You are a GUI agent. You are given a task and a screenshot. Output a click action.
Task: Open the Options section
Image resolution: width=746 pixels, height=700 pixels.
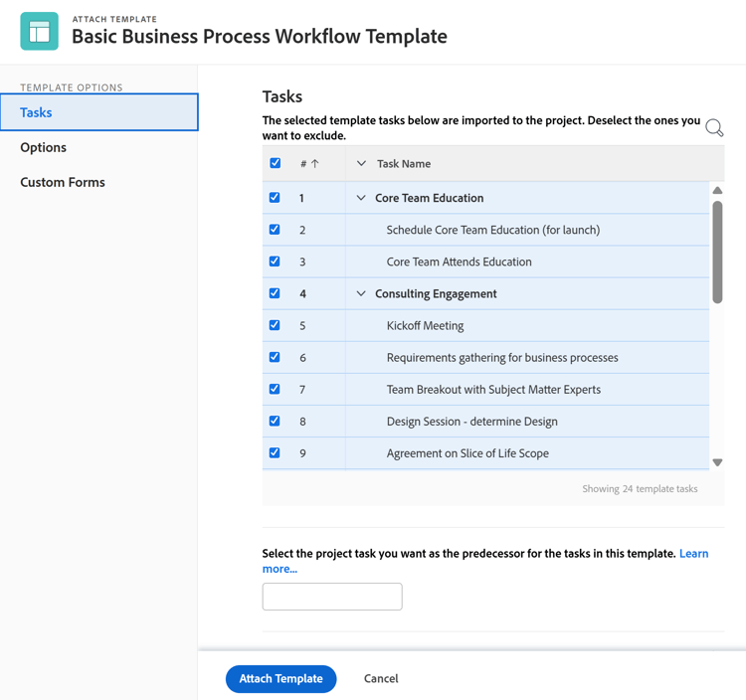(x=44, y=147)
